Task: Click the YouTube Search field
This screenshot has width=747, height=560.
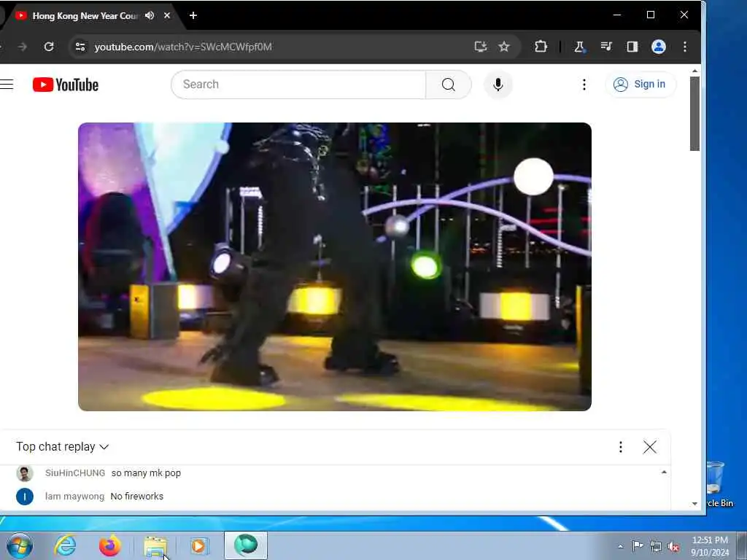Action: (298, 85)
